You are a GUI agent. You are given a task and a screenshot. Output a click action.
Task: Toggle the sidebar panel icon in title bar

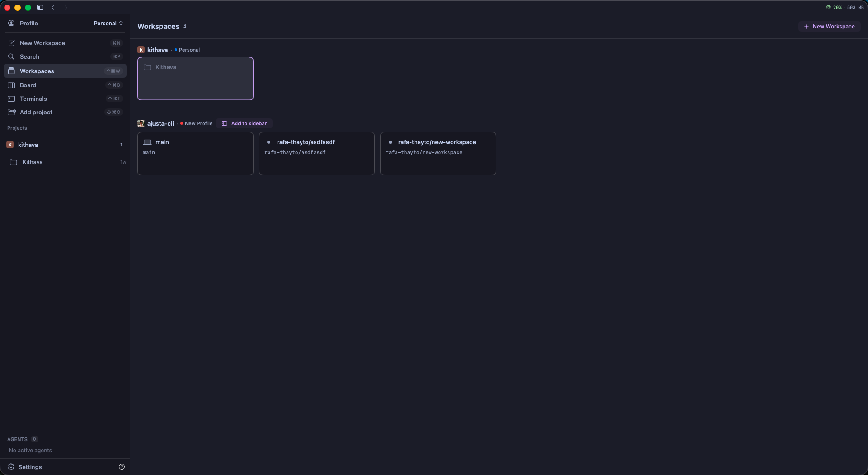tap(40, 7)
